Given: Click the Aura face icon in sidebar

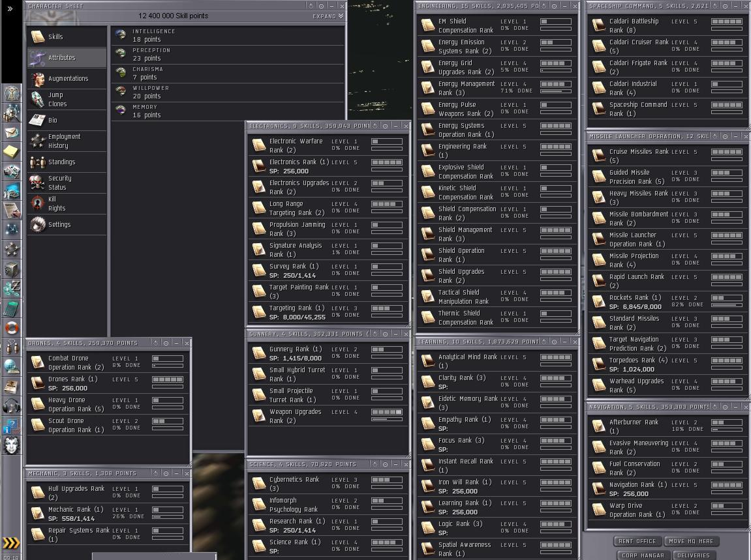Looking at the screenshot, I should 12,445.
